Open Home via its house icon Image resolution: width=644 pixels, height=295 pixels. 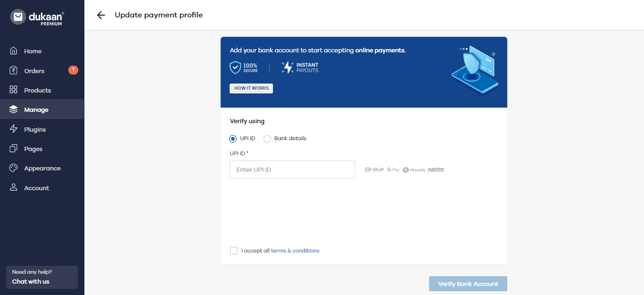(x=14, y=51)
